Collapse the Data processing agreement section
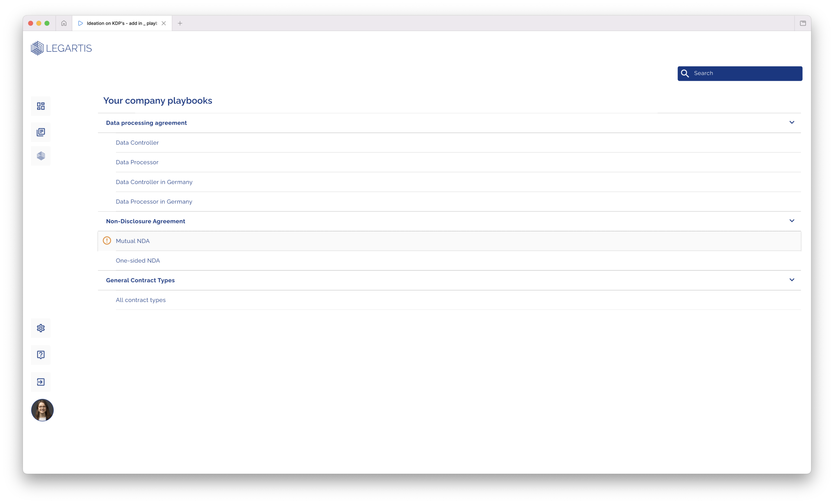834x504 pixels. [x=792, y=122]
